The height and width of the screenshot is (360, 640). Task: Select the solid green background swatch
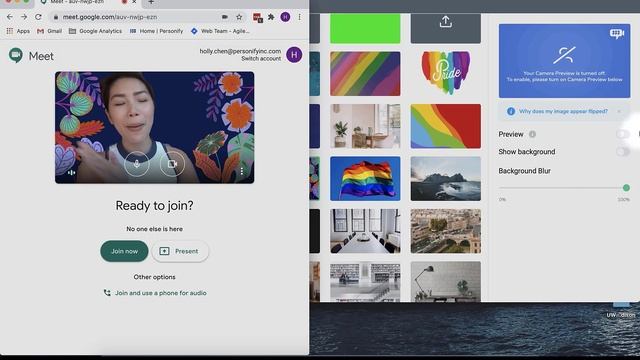(365, 28)
